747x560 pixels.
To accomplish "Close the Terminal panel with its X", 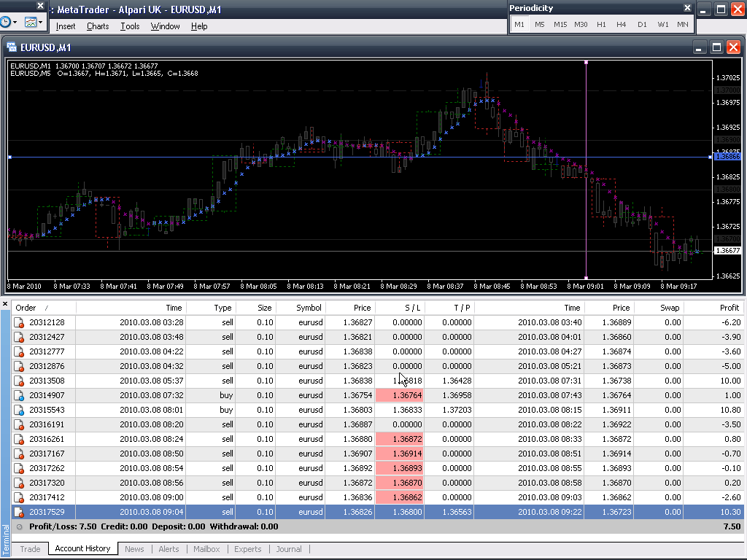I will [x=5, y=303].
